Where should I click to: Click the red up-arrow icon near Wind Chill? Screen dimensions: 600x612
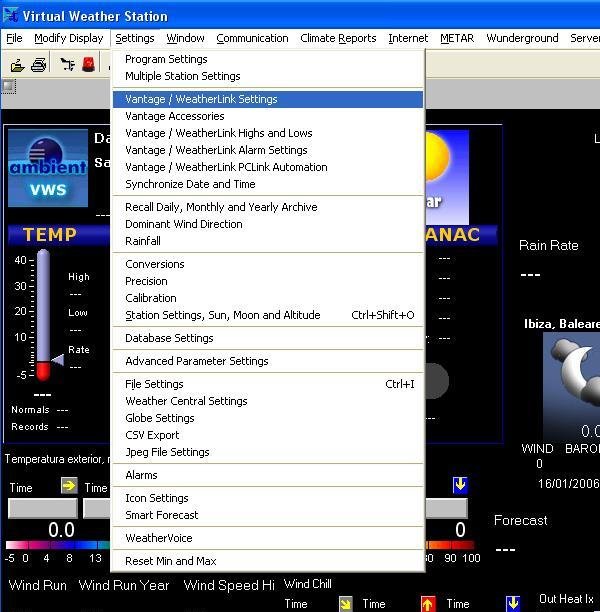(428, 604)
